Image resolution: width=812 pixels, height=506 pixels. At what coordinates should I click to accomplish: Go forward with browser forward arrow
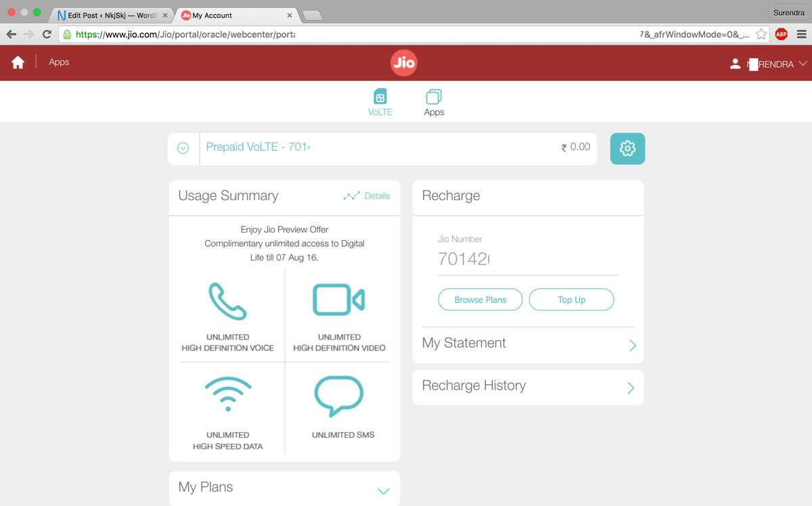[28, 34]
